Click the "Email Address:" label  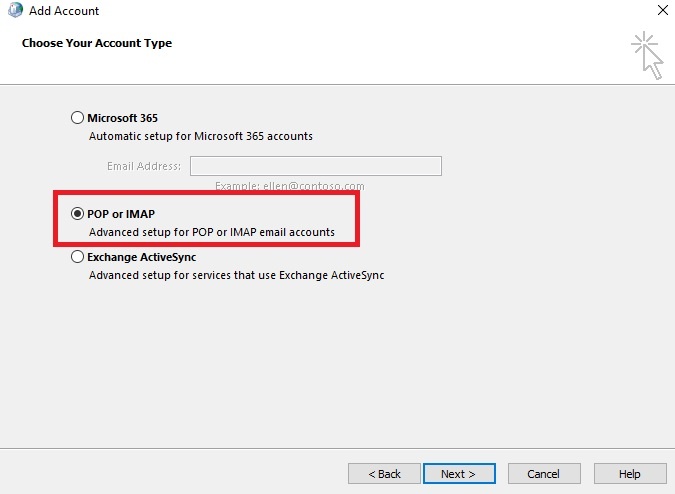coord(144,166)
